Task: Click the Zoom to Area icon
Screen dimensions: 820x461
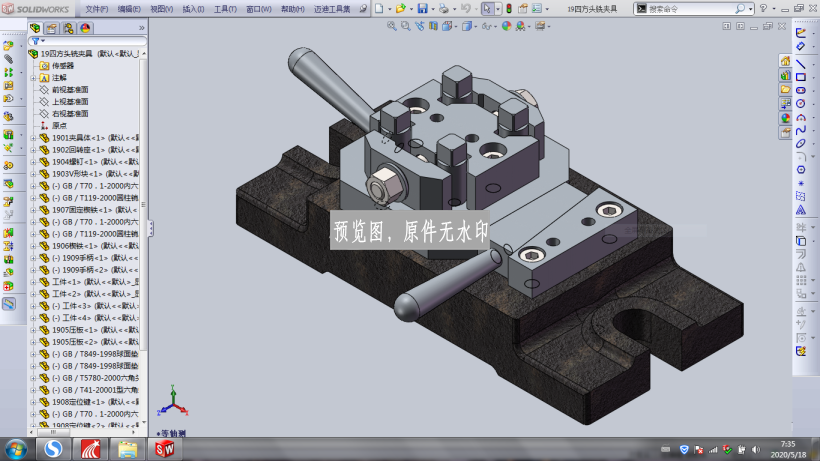Action: tap(405, 26)
